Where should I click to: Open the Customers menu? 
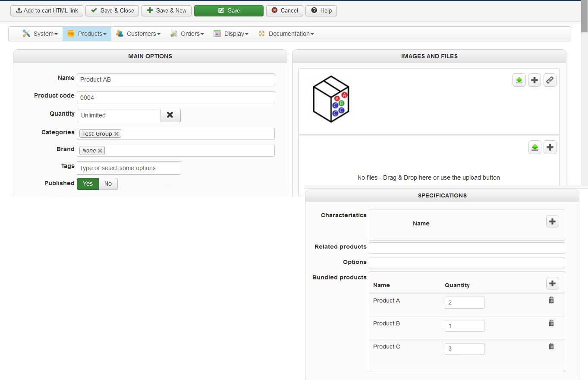coord(138,34)
